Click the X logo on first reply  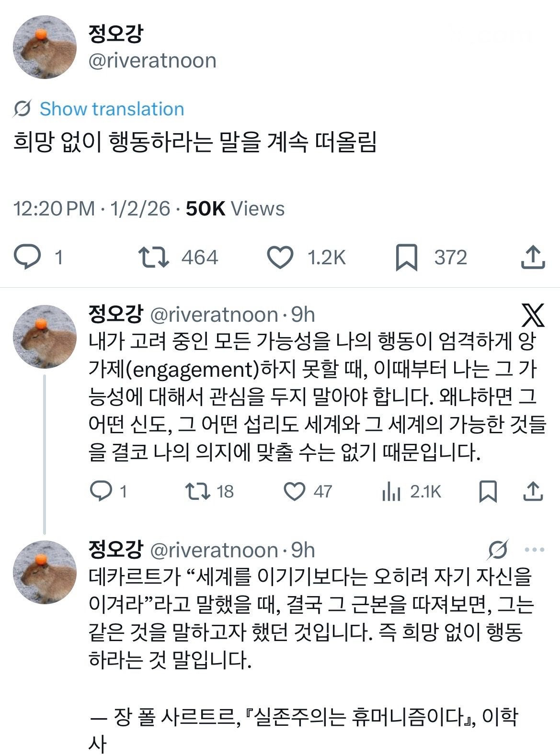coord(532,315)
